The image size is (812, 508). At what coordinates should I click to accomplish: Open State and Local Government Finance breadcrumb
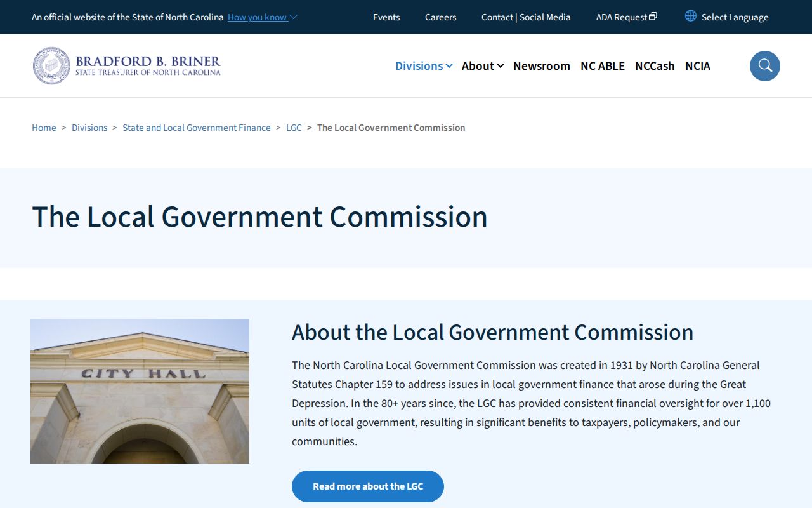point(197,128)
